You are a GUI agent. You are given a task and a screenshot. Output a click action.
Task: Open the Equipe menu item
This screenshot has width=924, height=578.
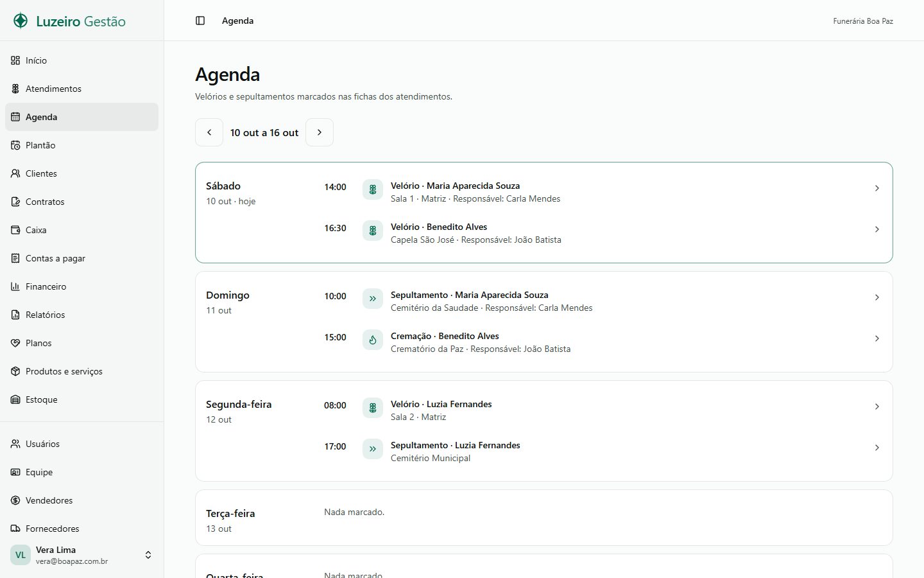pos(81,472)
